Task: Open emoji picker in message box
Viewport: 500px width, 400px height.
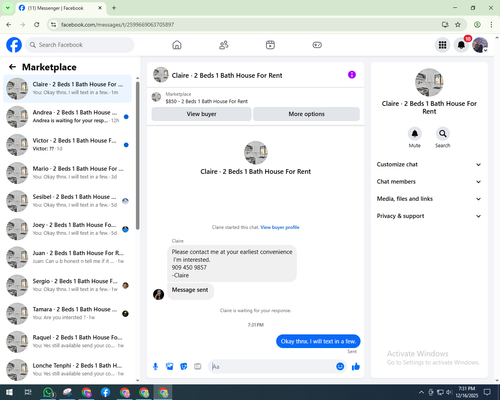Action: click(x=340, y=367)
